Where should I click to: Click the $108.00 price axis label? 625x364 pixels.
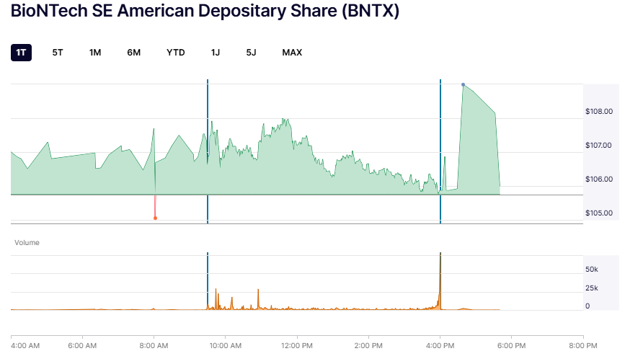599,112
